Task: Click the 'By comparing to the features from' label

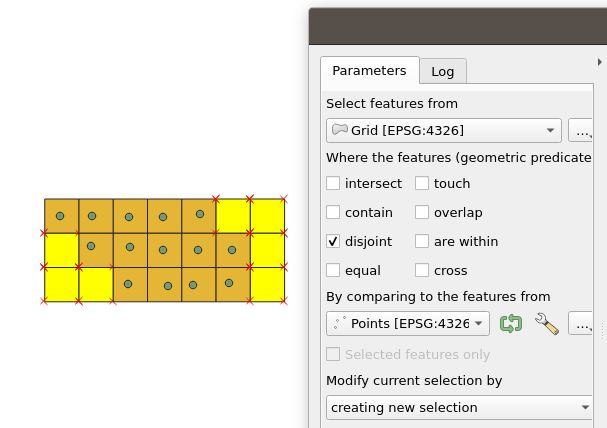Action: 438,297
